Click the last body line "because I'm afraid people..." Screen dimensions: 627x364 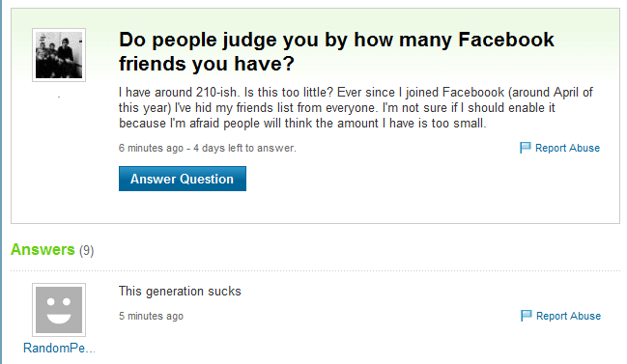tap(302, 123)
